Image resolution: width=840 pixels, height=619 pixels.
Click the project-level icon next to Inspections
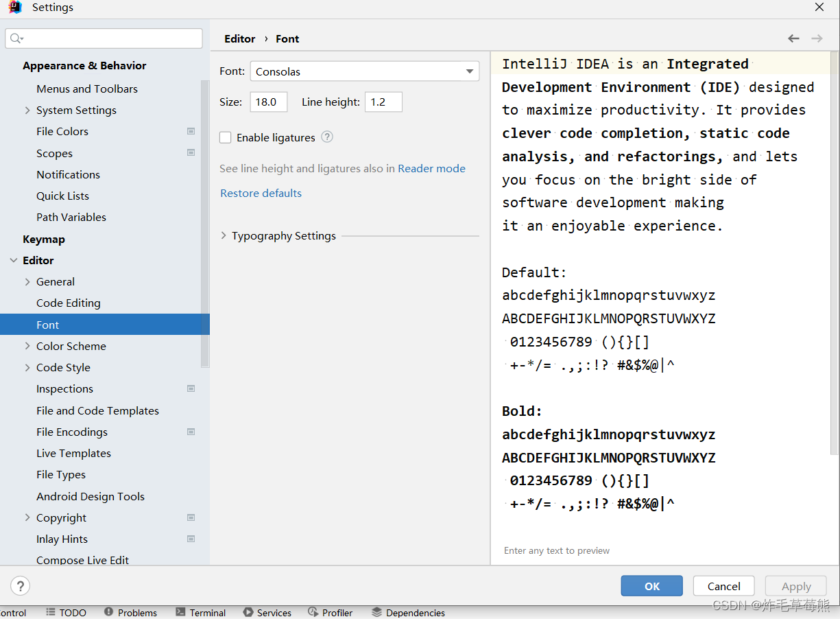pos(191,388)
